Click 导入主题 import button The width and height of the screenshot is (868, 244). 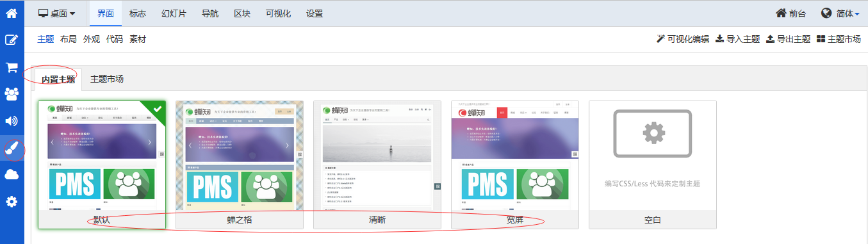click(737, 39)
